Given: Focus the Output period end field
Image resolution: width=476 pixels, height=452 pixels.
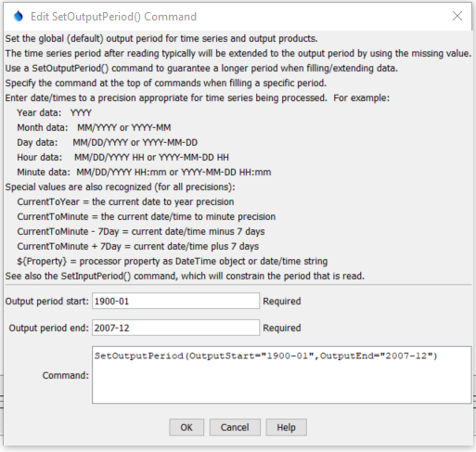Looking at the screenshot, I should (x=175, y=328).
